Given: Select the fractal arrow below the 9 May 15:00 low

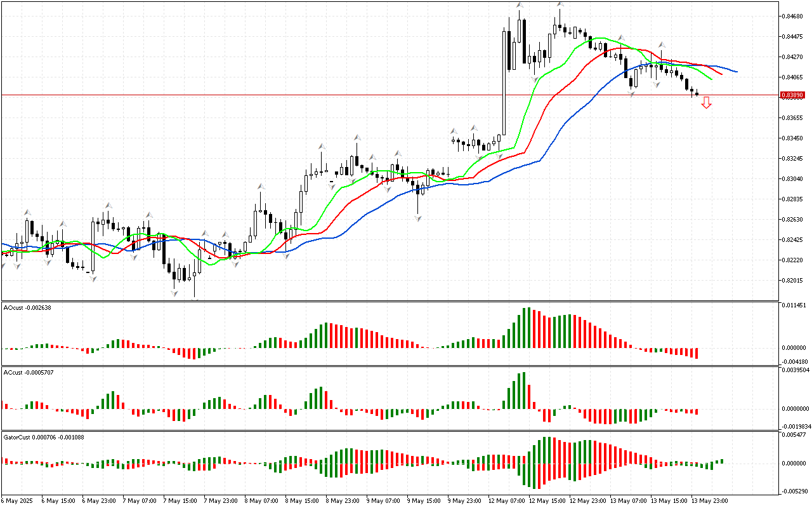Looking at the screenshot, I should (x=418, y=218).
